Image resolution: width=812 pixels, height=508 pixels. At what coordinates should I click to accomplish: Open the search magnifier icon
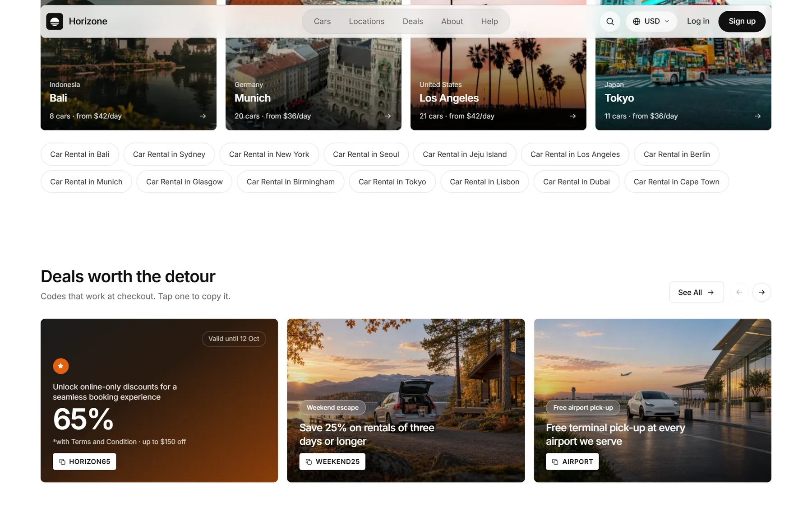610,21
